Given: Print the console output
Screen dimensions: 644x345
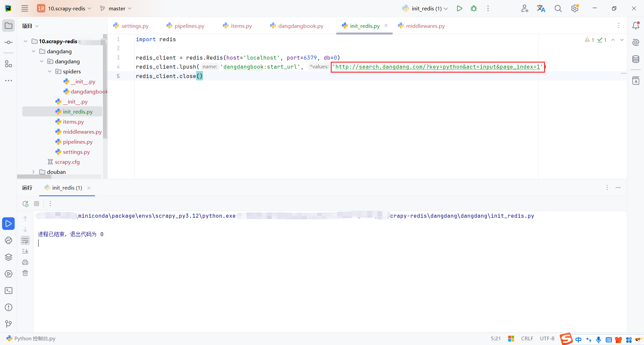Looking at the screenshot, I should point(25,262).
